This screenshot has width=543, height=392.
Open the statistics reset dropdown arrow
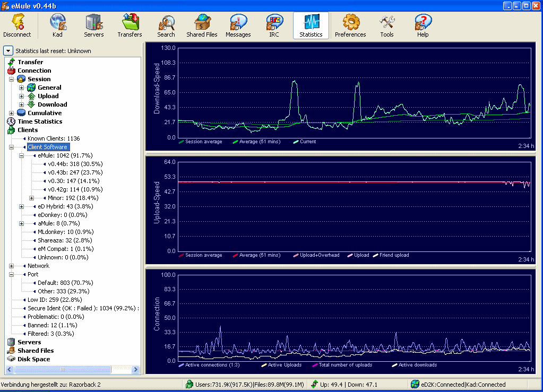tap(7, 50)
